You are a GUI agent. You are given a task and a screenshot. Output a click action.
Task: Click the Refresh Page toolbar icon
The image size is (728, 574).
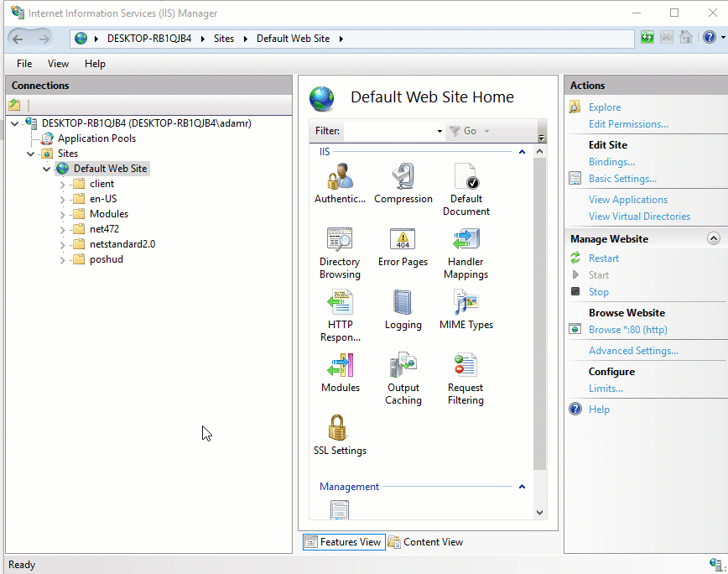[x=647, y=37]
